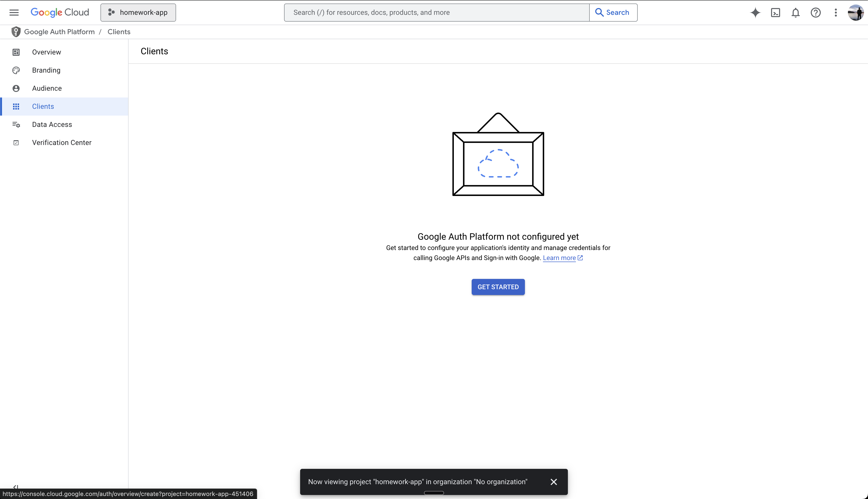Screen dimensions: 868x499
Task: Dismiss the project notification toast
Action: coord(554,482)
